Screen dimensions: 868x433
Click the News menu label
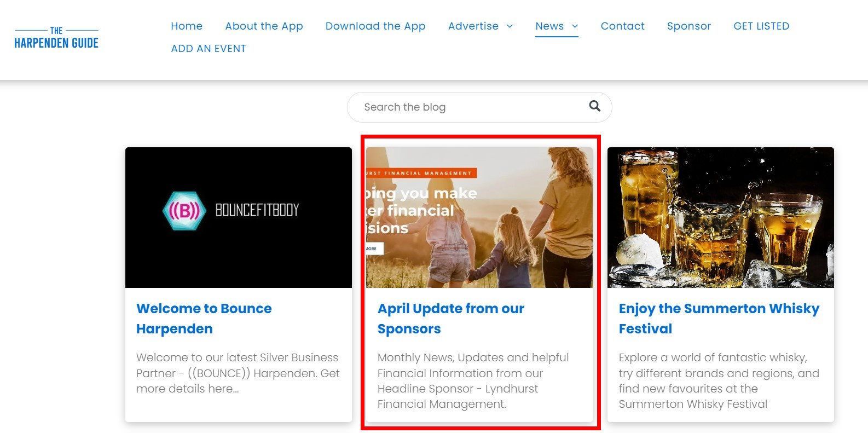coord(549,26)
